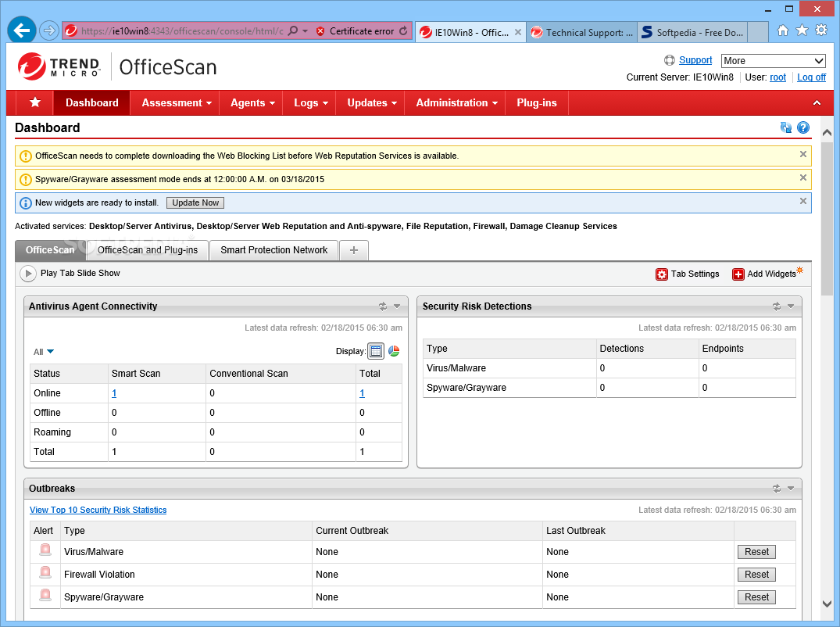Screen dimensions: 840x627
Task: Dismiss the new widgets notification
Action: tap(803, 201)
